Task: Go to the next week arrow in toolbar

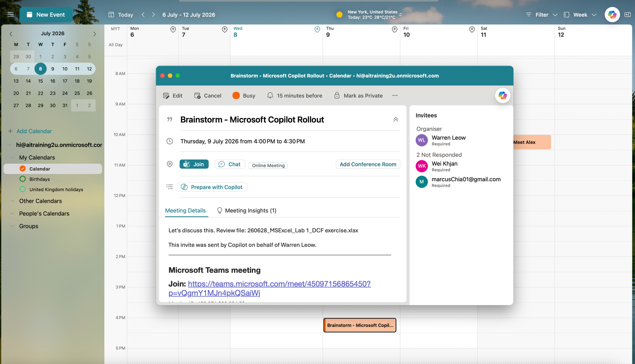Action: [153, 14]
